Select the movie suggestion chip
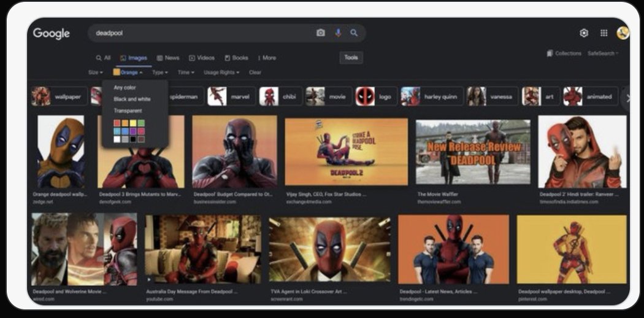The image size is (644, 318). point(329,96)
